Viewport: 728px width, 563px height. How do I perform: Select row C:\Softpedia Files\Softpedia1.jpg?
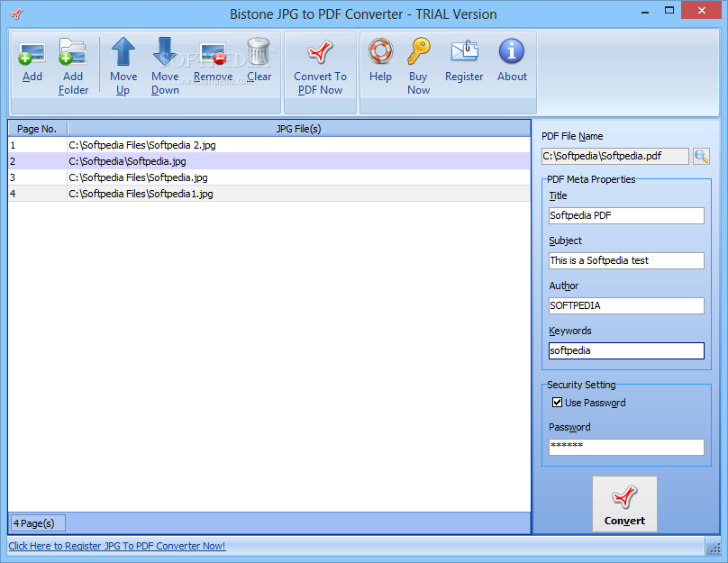pos(269,194)
